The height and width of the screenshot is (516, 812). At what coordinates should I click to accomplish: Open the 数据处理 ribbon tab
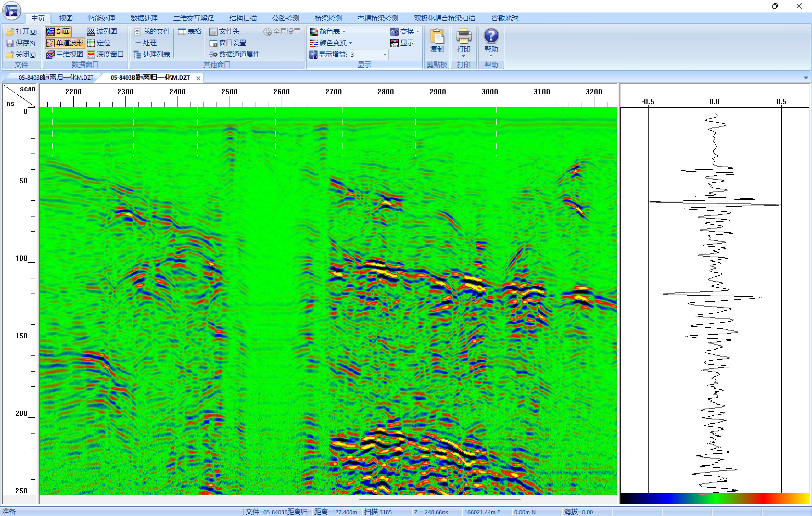pyautogui.click(x=144, y=18)
